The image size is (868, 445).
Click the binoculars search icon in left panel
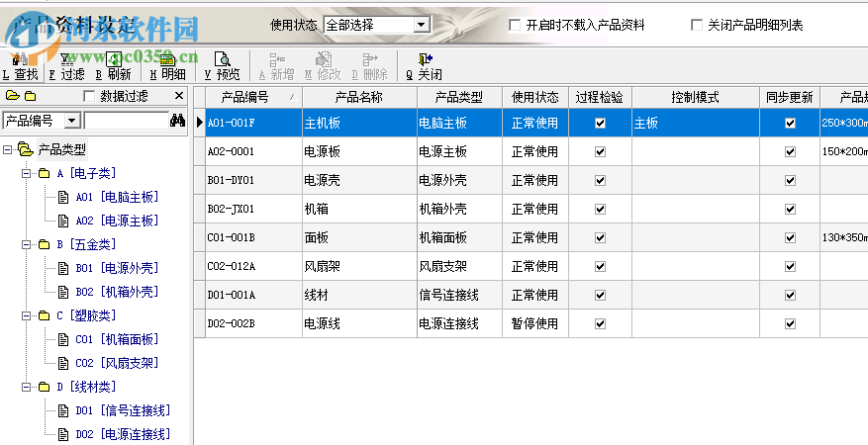pyautogui.click(x=178, y=120)
